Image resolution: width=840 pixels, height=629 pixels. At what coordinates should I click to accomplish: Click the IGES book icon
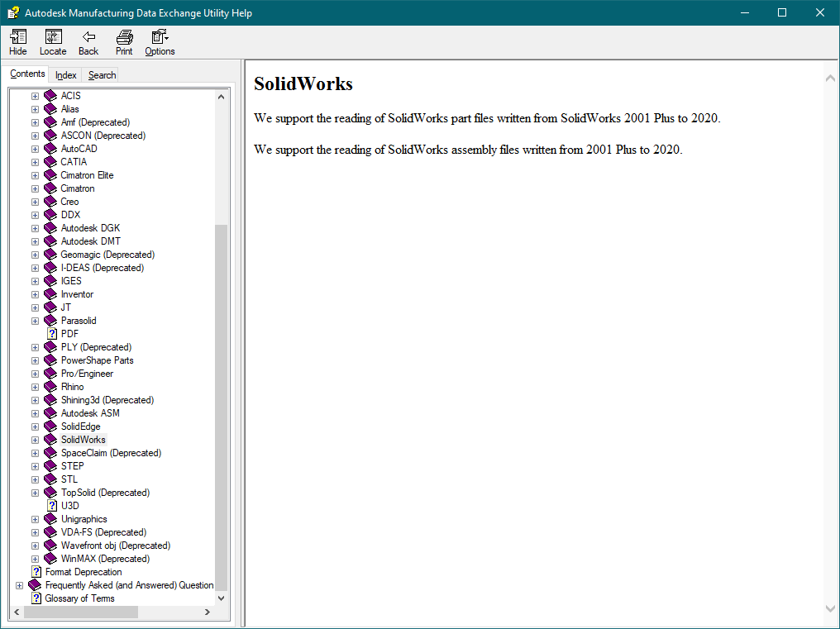tap(50, 281)
